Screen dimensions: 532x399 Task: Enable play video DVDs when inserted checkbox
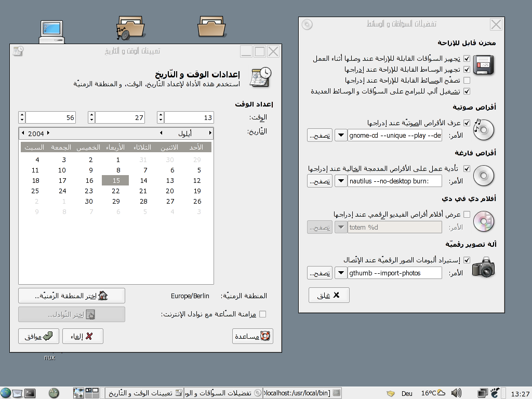tap(467, 214)
